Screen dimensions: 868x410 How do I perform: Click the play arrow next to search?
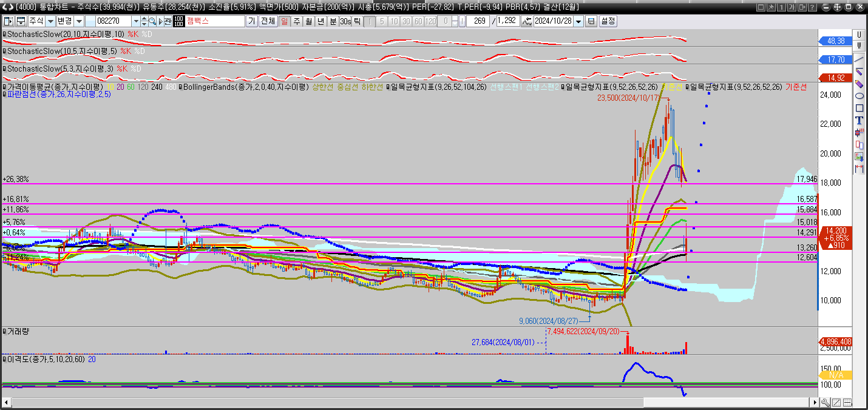(x=160, y=21)
